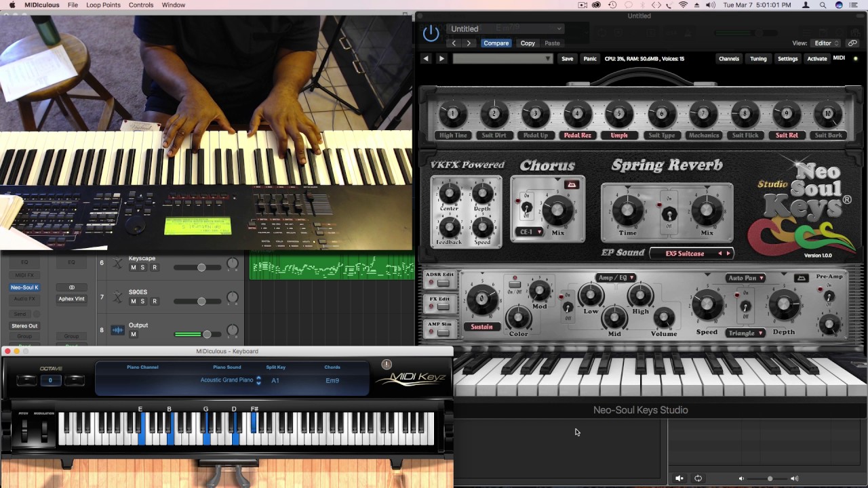Click the pedal icon beside Pre-Amp
The height and width of the screenshot is (488, 868).
[x=802, y=278]
